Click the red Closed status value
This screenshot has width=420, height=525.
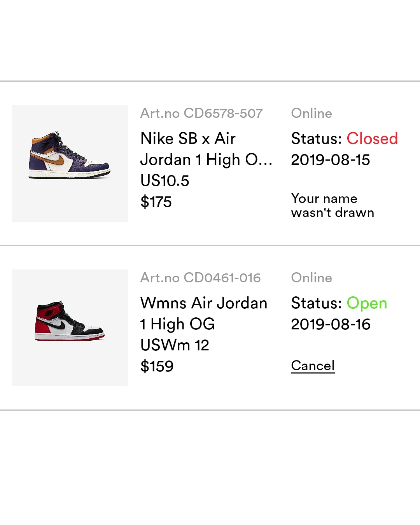[372, 138]
